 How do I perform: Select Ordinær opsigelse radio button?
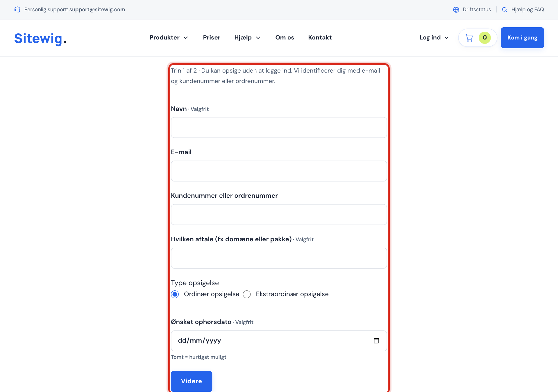(x=175, y=294)
